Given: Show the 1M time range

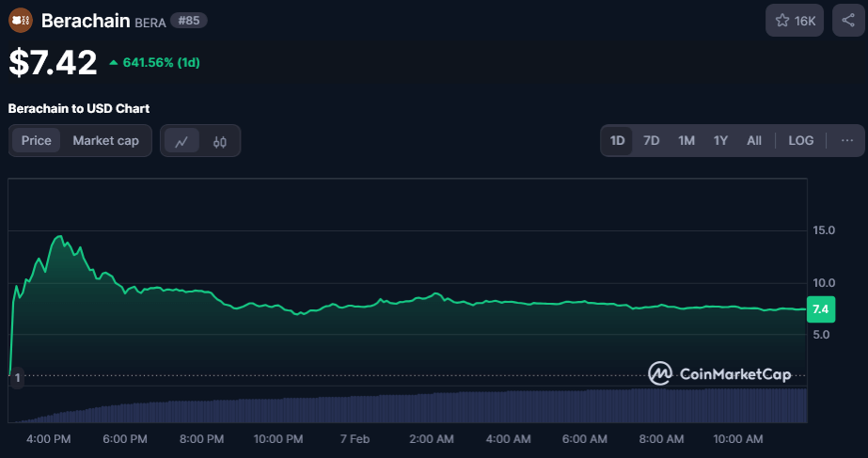Looking at the screenshot, I should pyautogui.click(x=687, y=140).
